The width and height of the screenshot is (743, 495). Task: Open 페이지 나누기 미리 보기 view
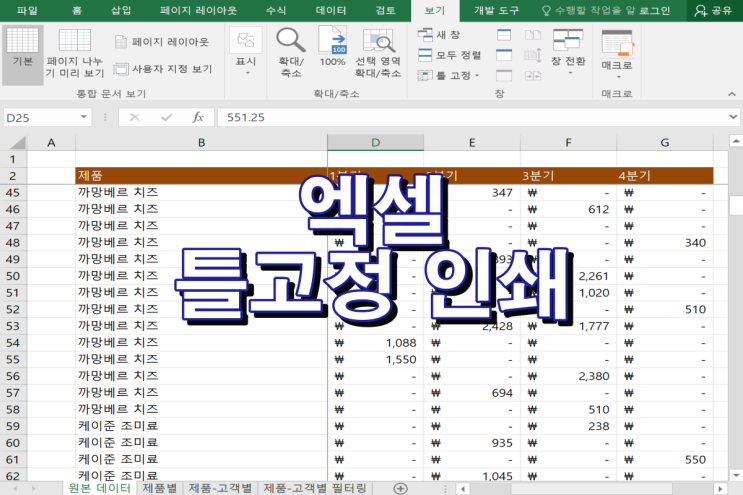coord(74,53)
